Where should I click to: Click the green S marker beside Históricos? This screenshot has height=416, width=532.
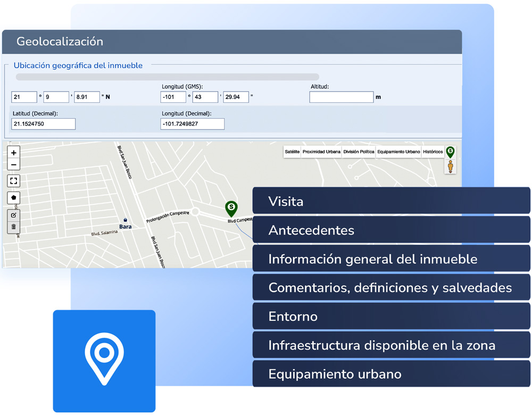point(450,152)
